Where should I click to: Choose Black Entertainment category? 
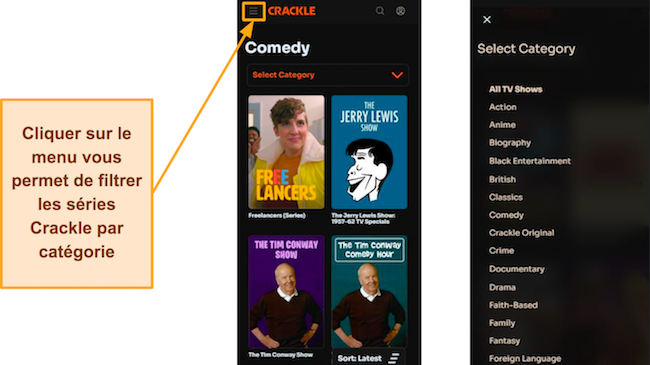point(530,161)
